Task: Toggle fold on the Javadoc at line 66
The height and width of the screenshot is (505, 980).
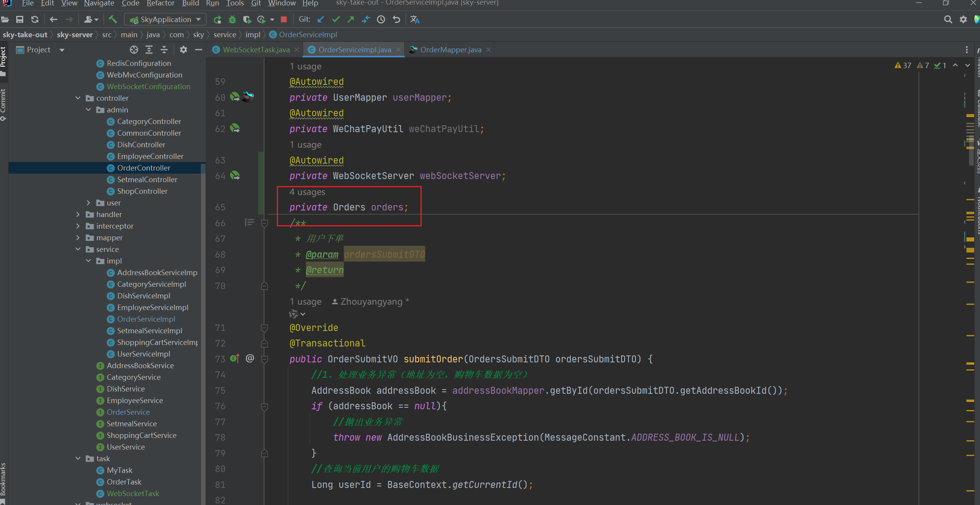Action: click(x=264, y=223)
